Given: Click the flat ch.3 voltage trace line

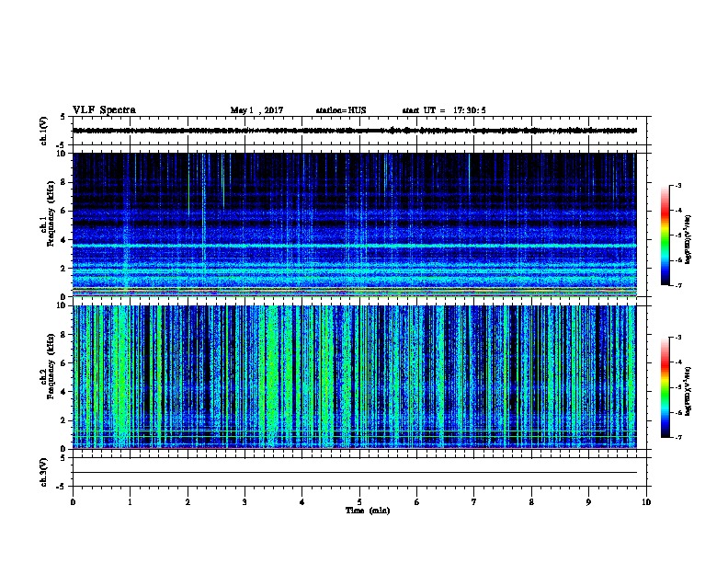Looking at the screenshot, I should [x=355, y=473].
